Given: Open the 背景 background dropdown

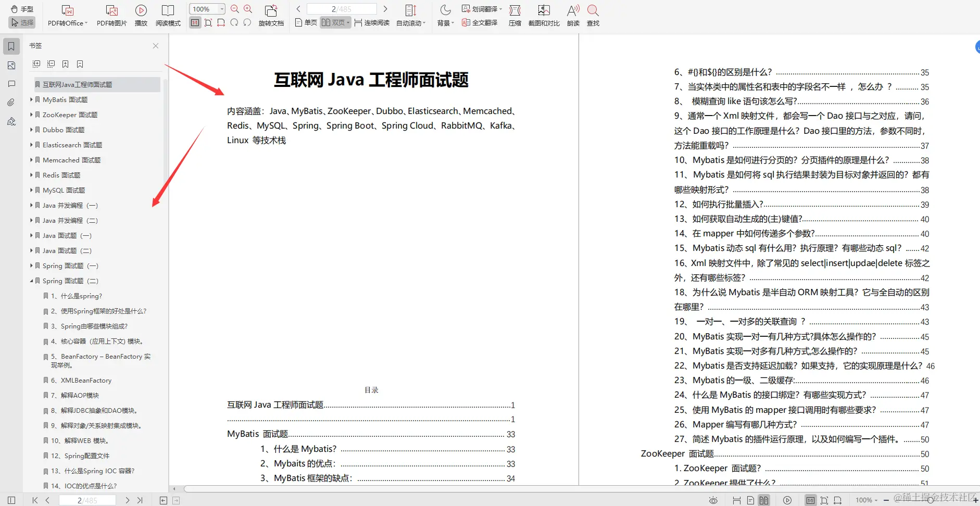Looking at the screenshot, I should pyautogui.click(x=446, y=16).
